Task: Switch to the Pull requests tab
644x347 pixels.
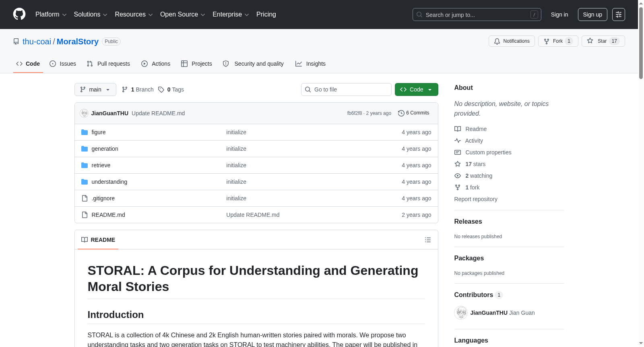Action: [x=108, y=64]
